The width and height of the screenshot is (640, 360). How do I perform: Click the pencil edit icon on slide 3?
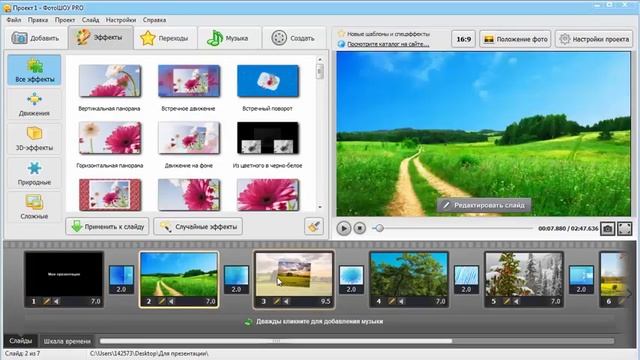277,301
